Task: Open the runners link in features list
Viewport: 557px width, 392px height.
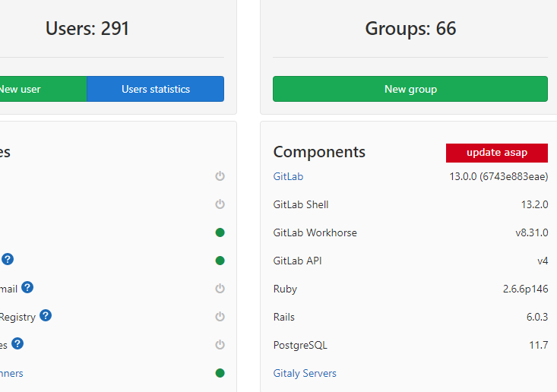Action: pos(11,373)
